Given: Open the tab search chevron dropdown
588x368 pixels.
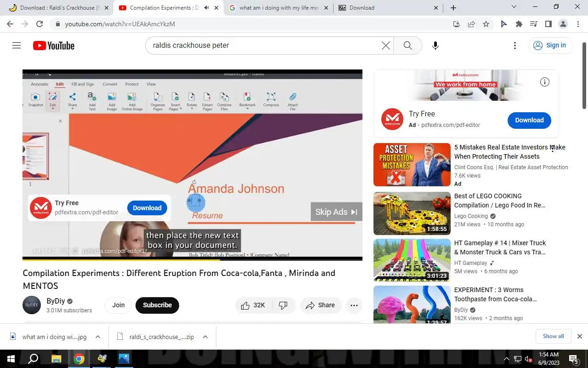Looking at the screenshot, I should 514,7.
